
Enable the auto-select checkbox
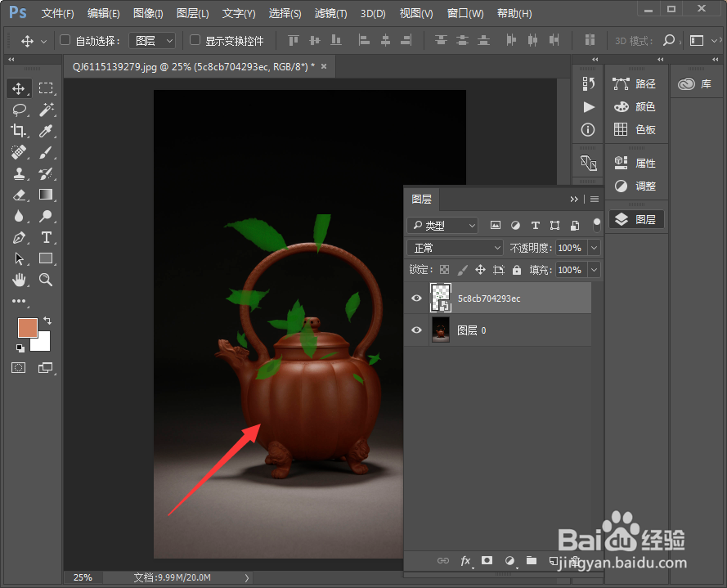pyautogui.click(x=65, y=40)
